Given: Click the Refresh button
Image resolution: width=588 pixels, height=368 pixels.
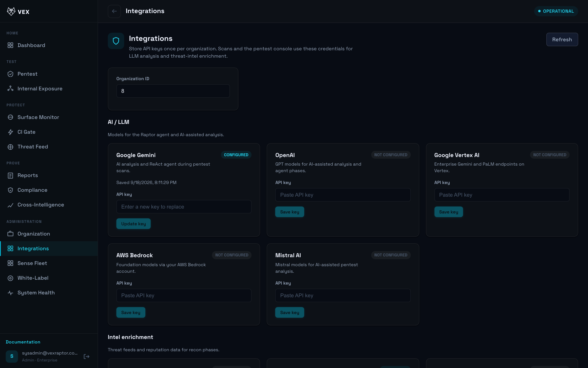Looking at the screenshot, I should pos(562,39).
